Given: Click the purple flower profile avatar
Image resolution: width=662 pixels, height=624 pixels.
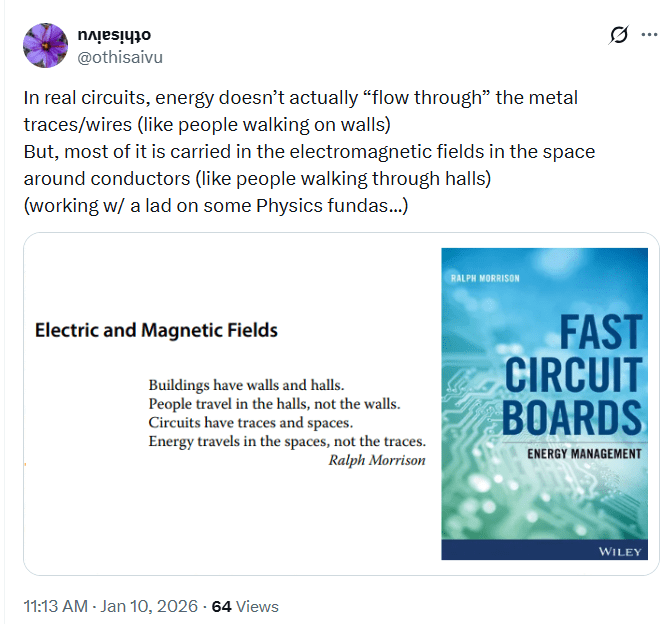Looking at the screenshot, I should pos(44,45).
